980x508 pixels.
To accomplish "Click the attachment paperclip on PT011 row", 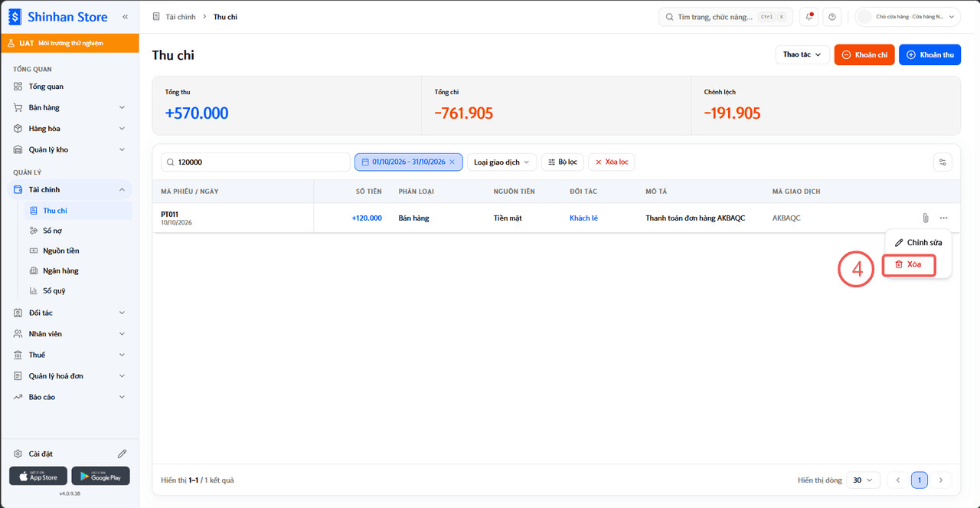I will pyautogui.click(x=925, y=218).
